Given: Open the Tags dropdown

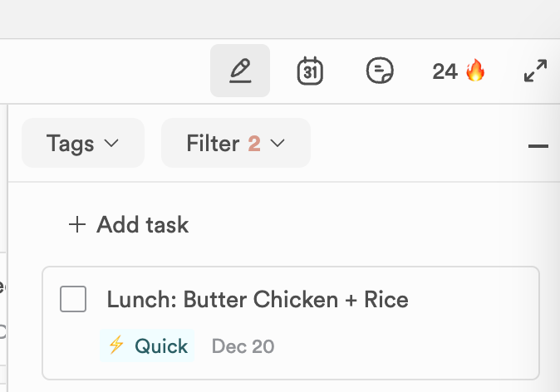Looking at the screenshot, I should point(82,143).
